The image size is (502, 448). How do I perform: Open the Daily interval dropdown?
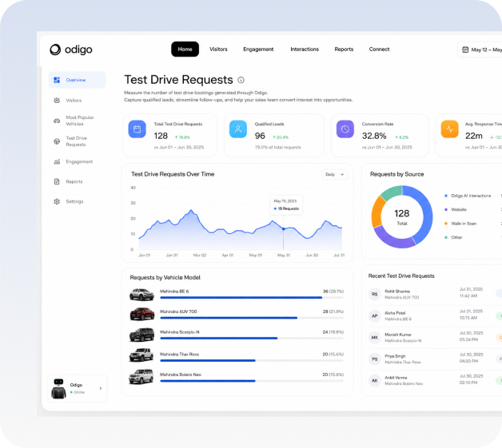click(x=335, y=174)
